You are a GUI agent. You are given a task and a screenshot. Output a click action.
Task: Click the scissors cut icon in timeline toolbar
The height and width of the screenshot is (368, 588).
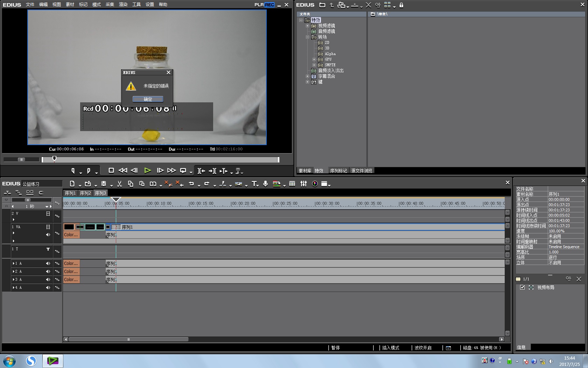119,184
